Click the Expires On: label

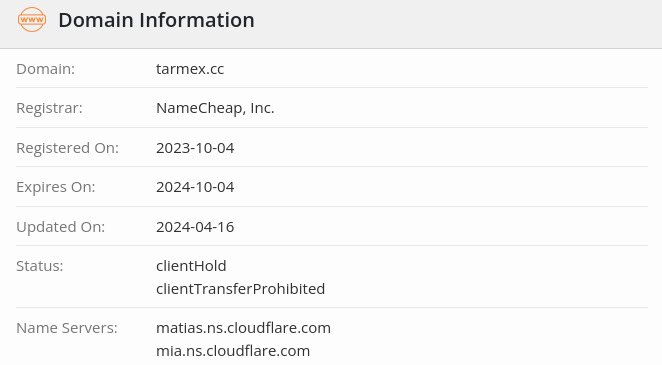(56, 187)
